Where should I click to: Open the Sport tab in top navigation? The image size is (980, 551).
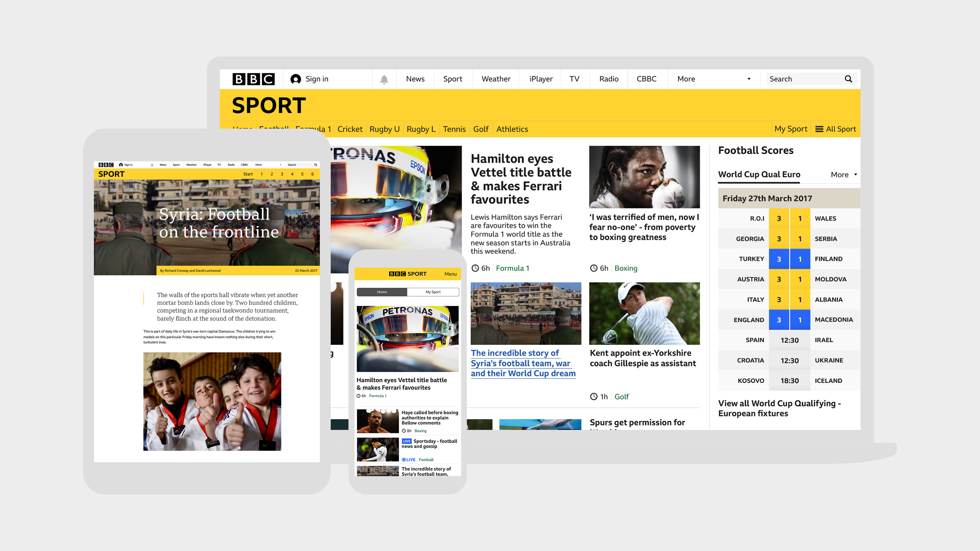point(453,79)
